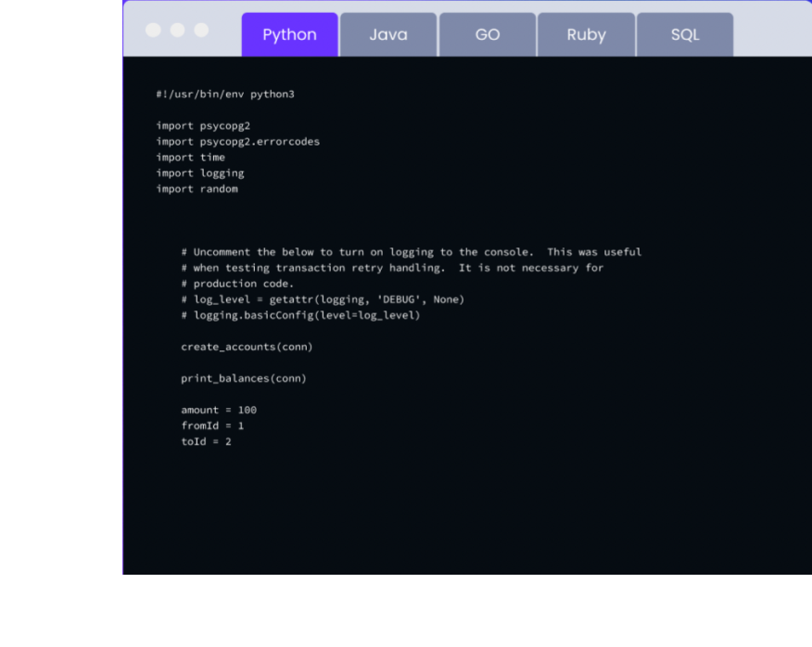Viewport: 812px width, 647px height.
Task: Click the create_accounts(conn) call
Action: [247, 347]
